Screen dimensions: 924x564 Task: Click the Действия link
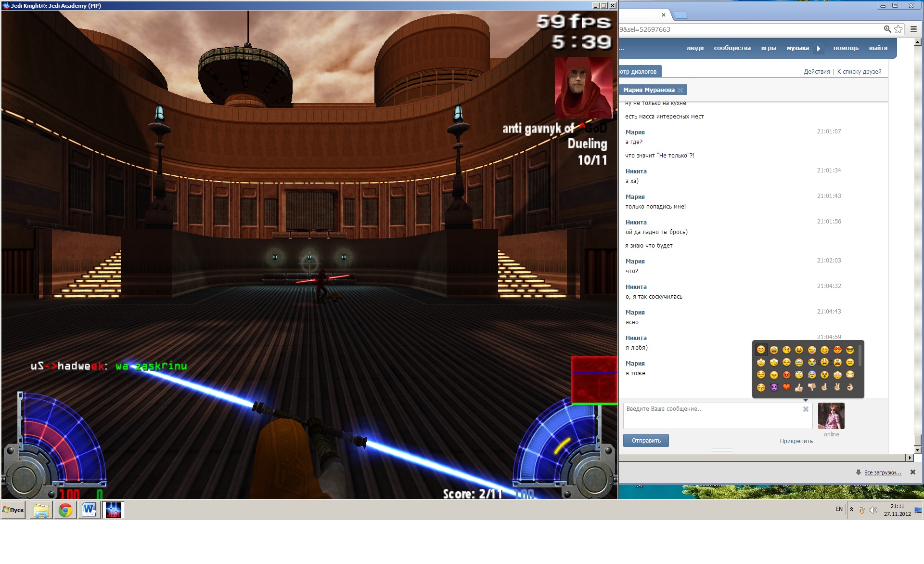(x=817, y=72)
